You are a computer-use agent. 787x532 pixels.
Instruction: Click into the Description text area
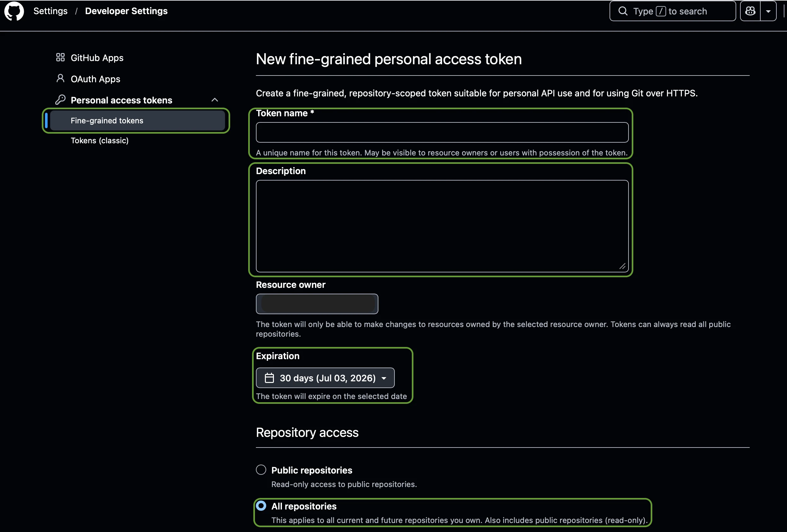[442, 226]
